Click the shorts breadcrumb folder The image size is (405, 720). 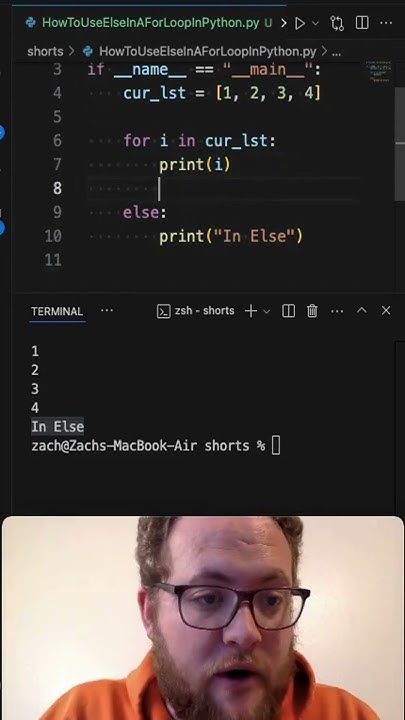pyautogui.click(x=45, y=51)
